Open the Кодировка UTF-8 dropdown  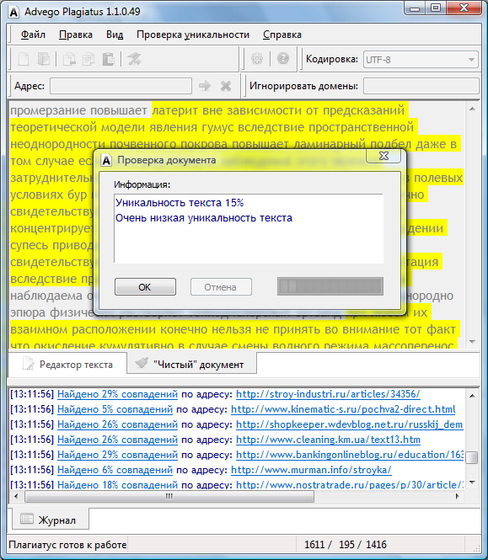[x=420, y=59]
